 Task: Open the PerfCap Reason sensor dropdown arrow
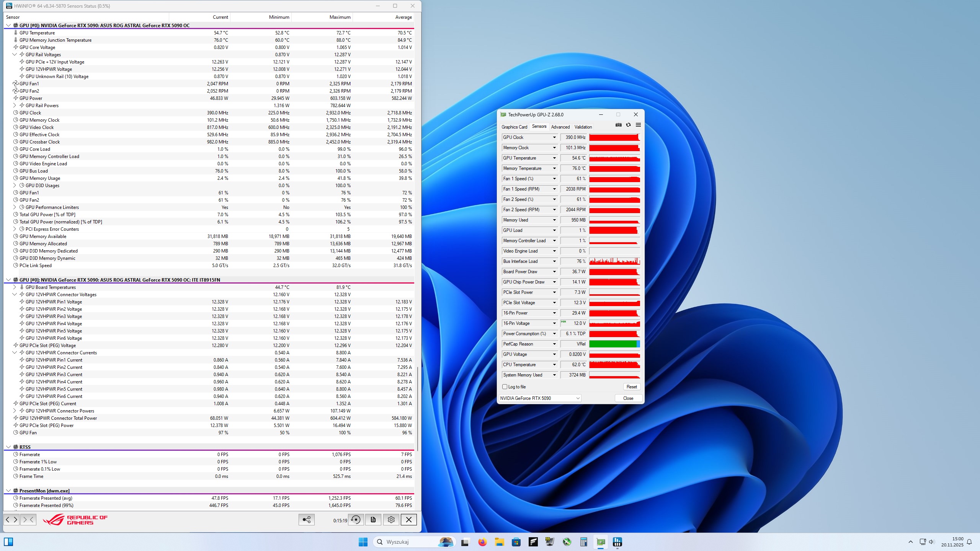(554, 344)
